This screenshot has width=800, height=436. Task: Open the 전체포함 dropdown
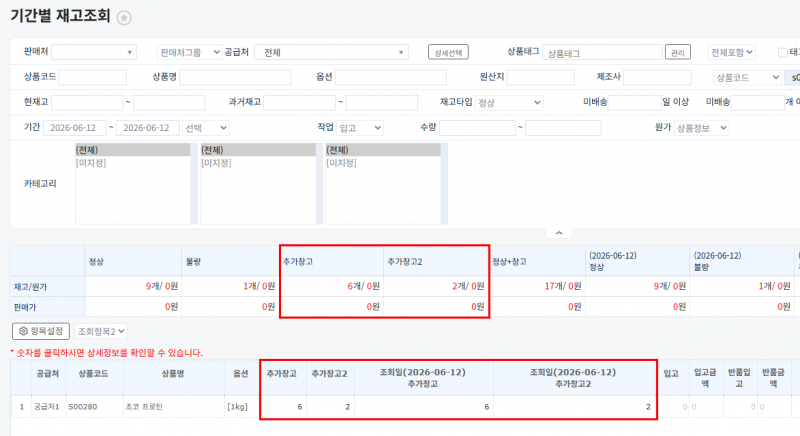pos(732,52)
